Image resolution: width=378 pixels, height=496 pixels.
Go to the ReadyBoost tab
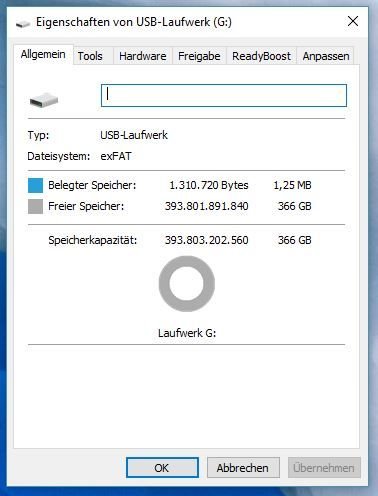(x=261, y=56)
